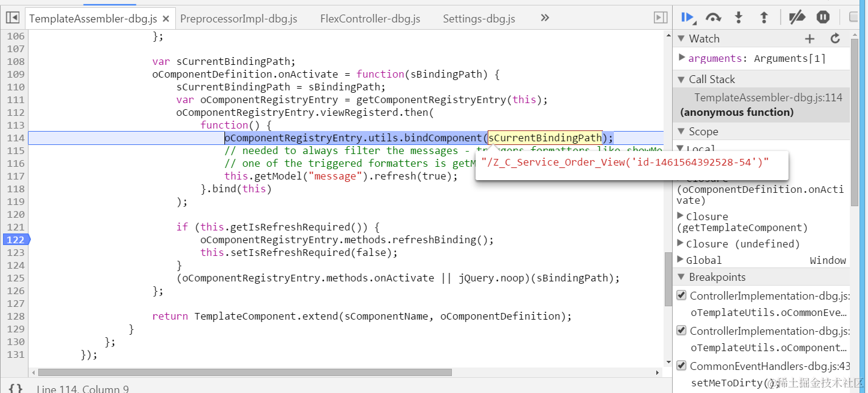The width and height of the screenshot is (868, 393).
Task: Uncheck oTemplateUtils.oCommonEve… breakpoint checkbox
Action: pos(681,296)
